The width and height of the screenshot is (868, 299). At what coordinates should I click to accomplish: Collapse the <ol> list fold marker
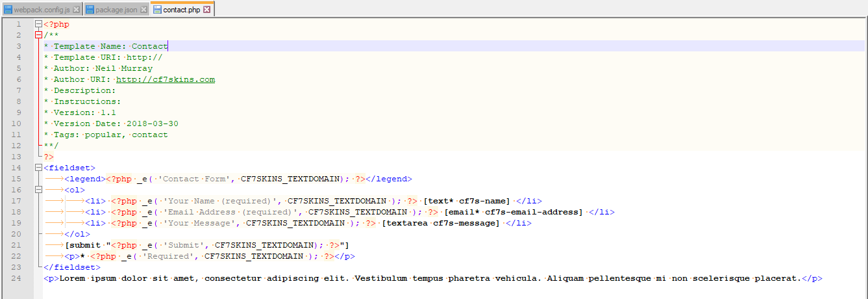[38, 190]
